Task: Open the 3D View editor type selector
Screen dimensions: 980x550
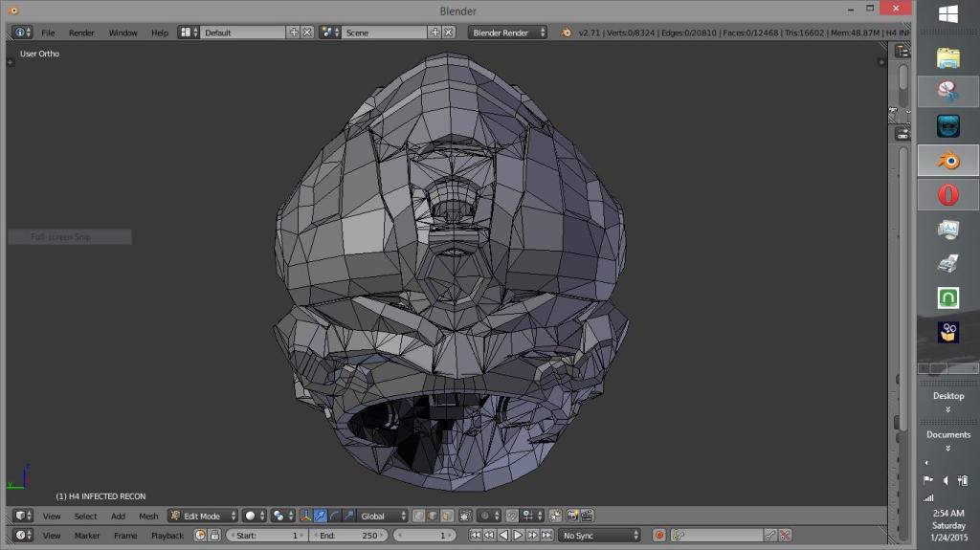Action: click(x=23, y=516)
